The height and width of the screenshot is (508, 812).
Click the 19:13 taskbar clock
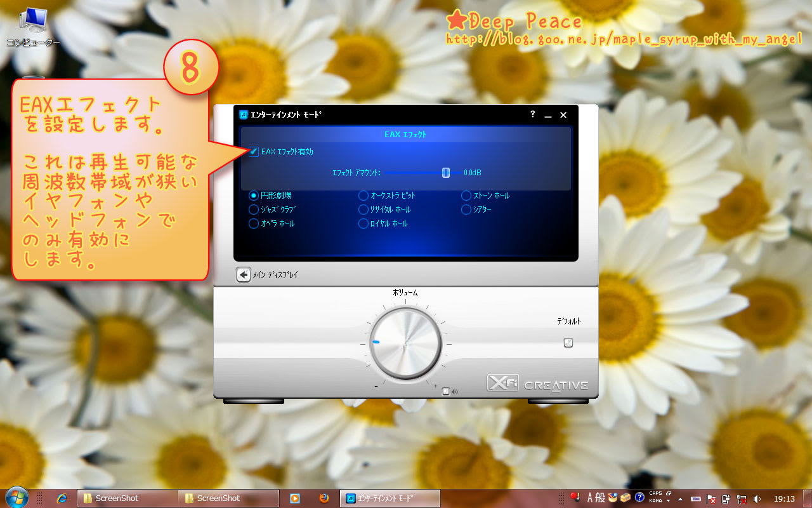tap(784, 499)
